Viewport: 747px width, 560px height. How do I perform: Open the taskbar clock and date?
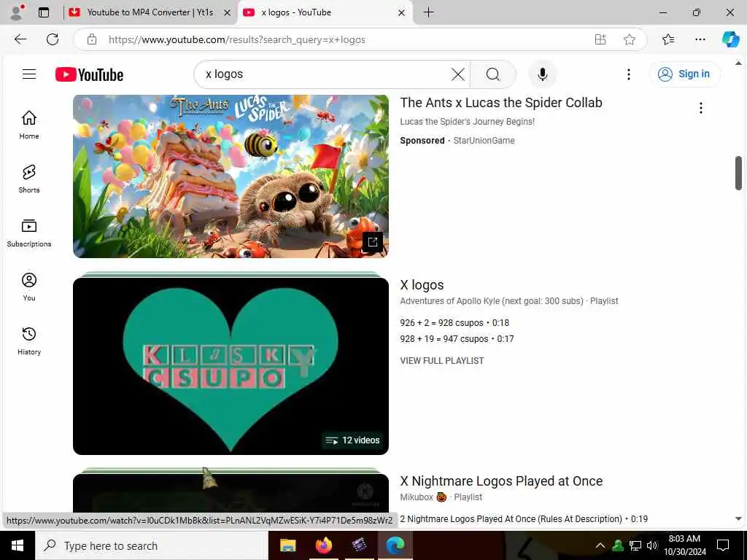pyautogui.click(x=684, y=545)
